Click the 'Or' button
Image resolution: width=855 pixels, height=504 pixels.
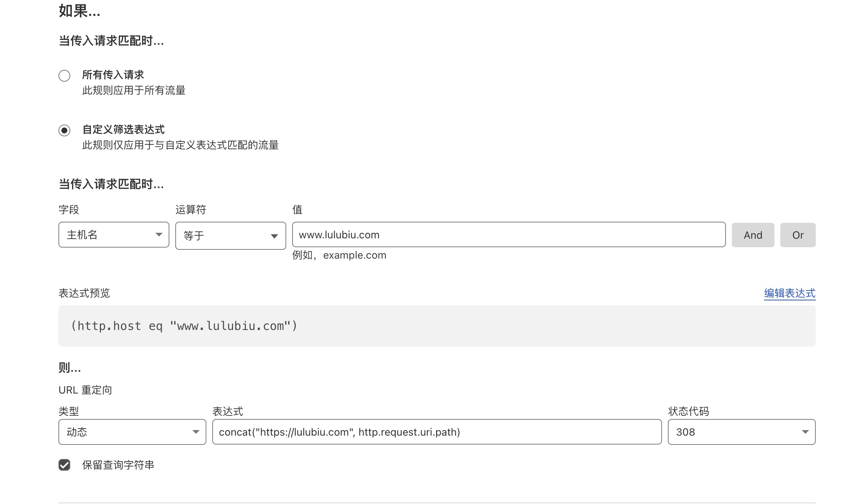[798, 235]
